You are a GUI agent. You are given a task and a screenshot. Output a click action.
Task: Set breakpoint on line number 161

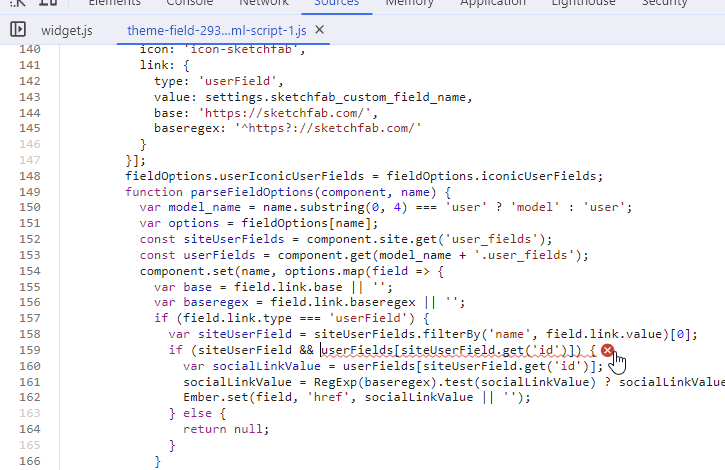tap(30, 382)
